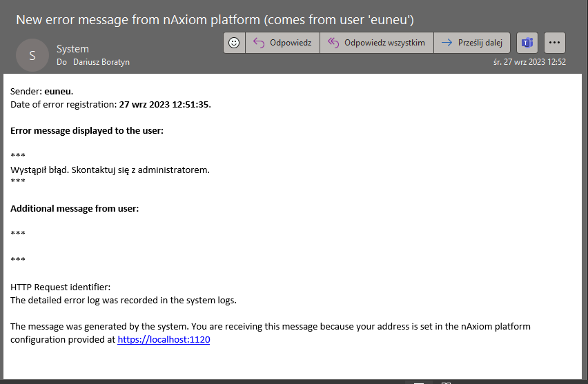The image size is (588, 384).
Task: Click the bold sender name euneu
Action: click(58, 91)
